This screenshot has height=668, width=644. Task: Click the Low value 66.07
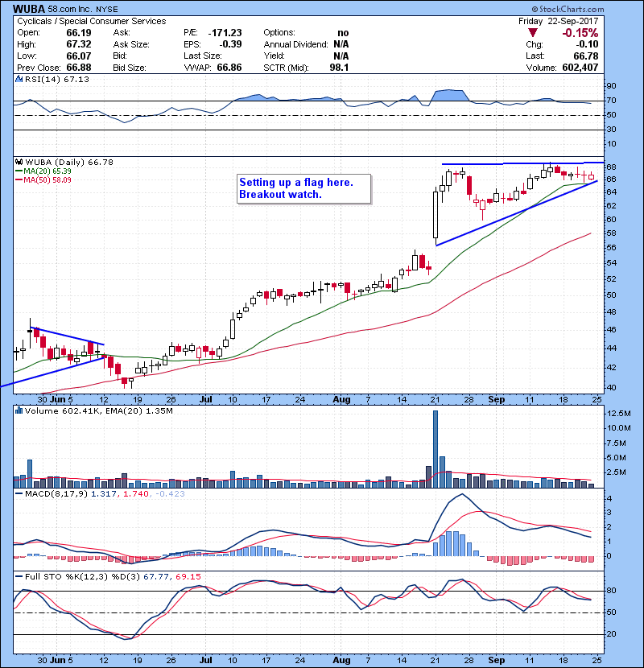point(79,56)
